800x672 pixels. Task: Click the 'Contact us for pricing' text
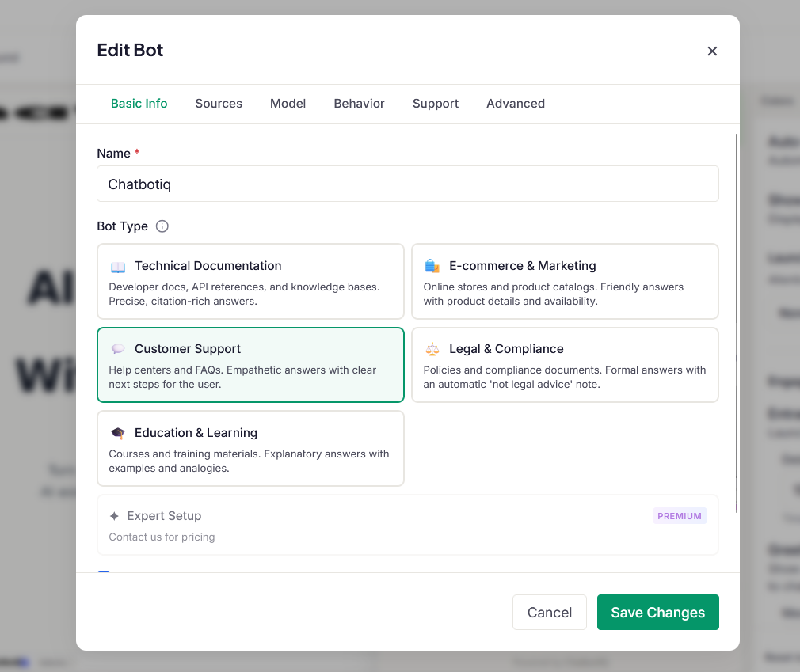coord(162,537)
